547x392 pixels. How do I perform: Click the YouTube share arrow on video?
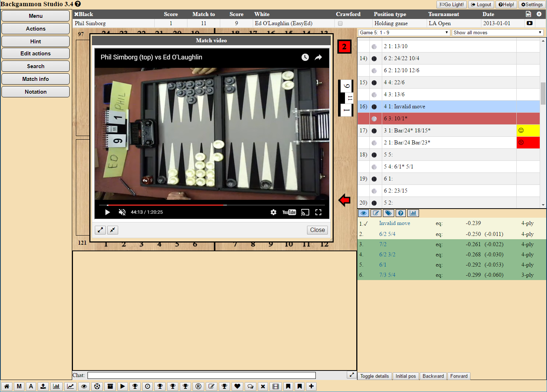(318, 57)
